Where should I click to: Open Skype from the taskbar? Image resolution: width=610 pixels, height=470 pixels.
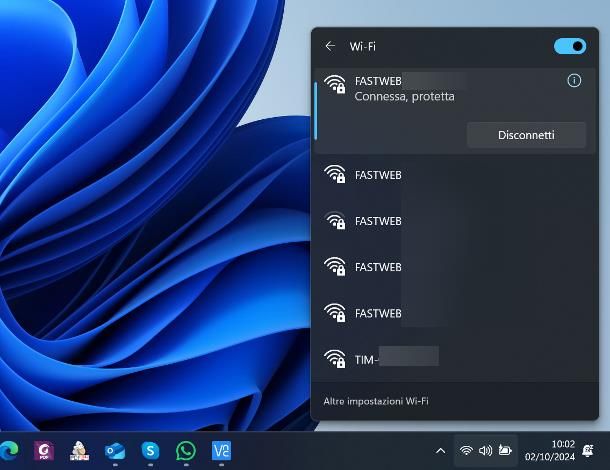[x=150, y=451]
